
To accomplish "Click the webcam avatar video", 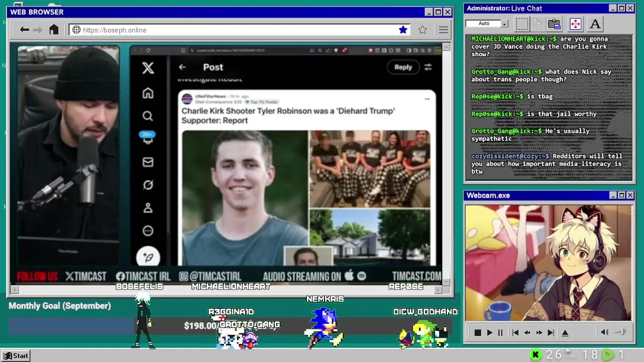I will click(548, 262).
